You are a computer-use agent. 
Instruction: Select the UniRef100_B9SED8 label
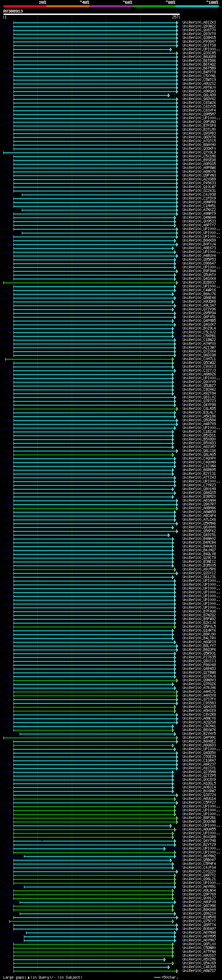pyautogui.click(x=199, y=160)
